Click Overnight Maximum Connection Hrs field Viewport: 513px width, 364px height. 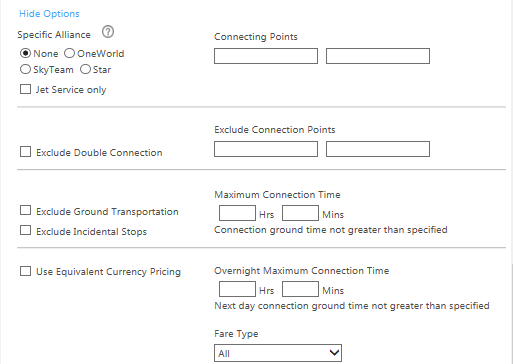click(237, 289)
